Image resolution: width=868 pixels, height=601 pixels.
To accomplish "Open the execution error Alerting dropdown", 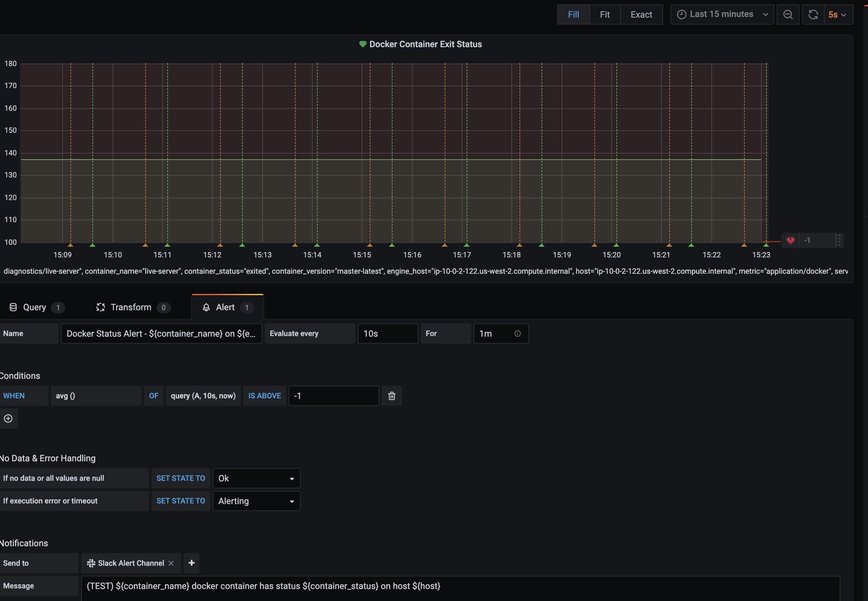I will (x=256, y=501).
